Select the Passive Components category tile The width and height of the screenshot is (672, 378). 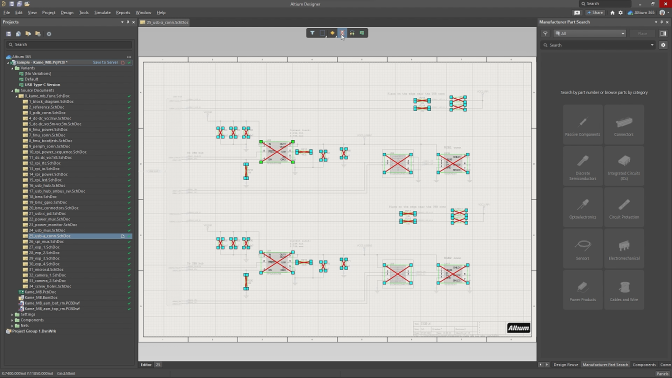582,124
